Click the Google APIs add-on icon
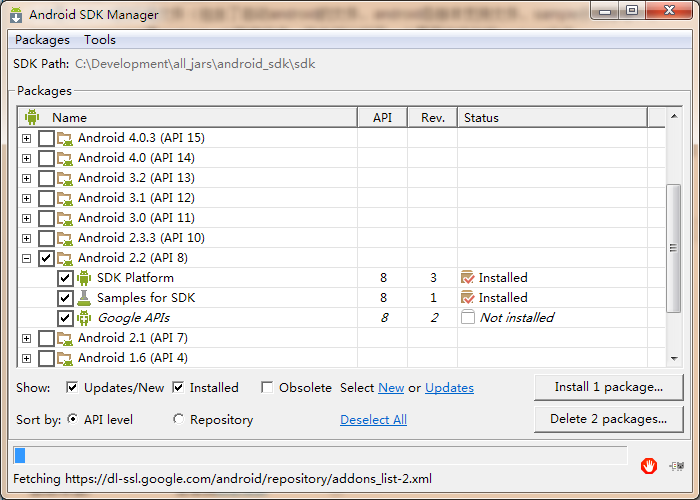 (84, 318)
